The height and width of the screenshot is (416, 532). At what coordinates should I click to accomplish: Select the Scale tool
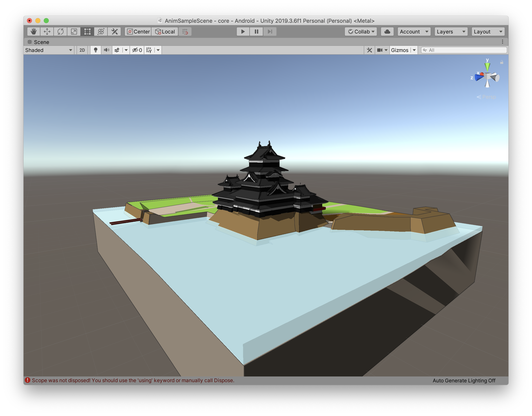tap(74, 32)
